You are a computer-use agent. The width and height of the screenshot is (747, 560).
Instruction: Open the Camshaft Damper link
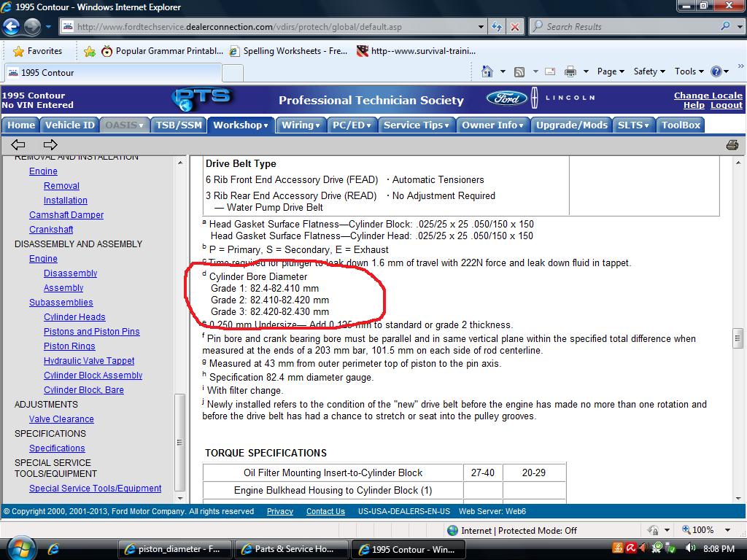click(66, 215)
